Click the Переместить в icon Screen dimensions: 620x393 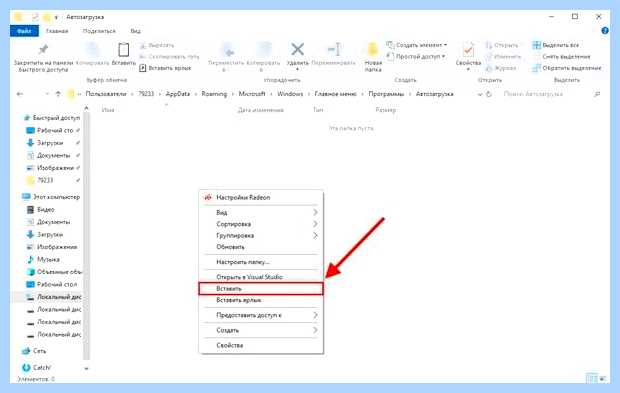pyautogui.click(x=227, y=50)
